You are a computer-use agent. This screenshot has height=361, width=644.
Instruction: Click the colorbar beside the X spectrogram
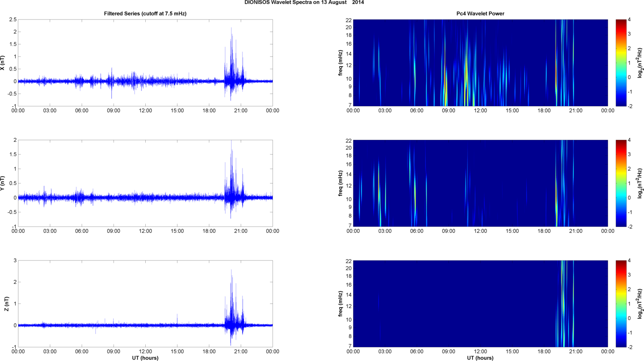(x=621, y=63)
